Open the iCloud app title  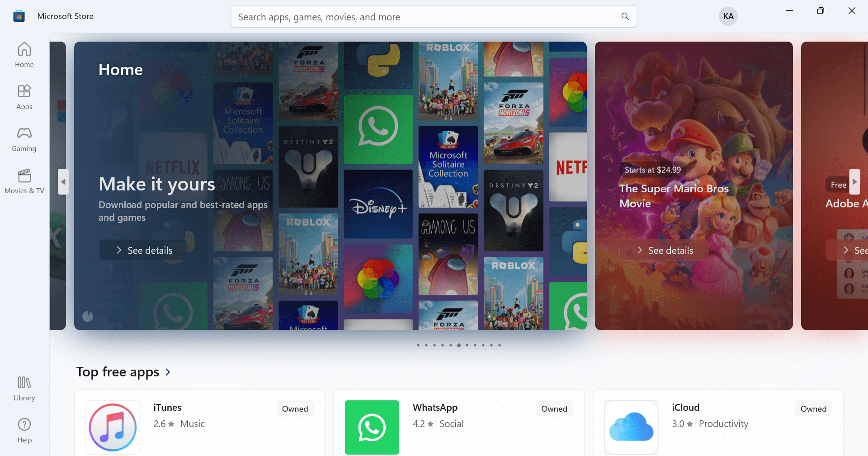pos(685,408)
